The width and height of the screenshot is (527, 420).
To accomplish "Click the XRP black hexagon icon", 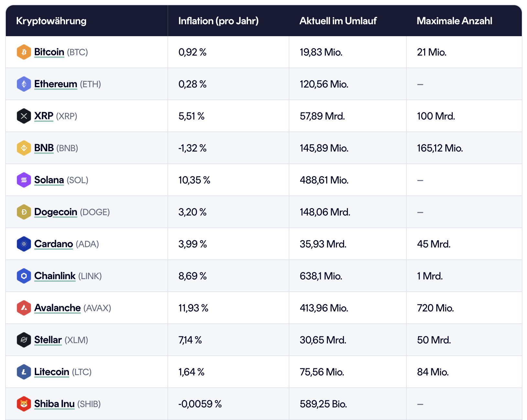I will pos(24,116).
